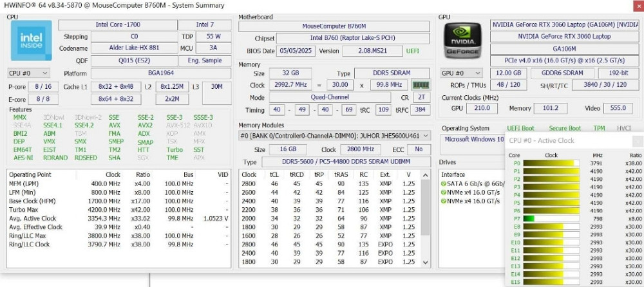Click the NVIDIA GeForce logo
This screenshot has height=287, width=644.
(x=463, y=41)
